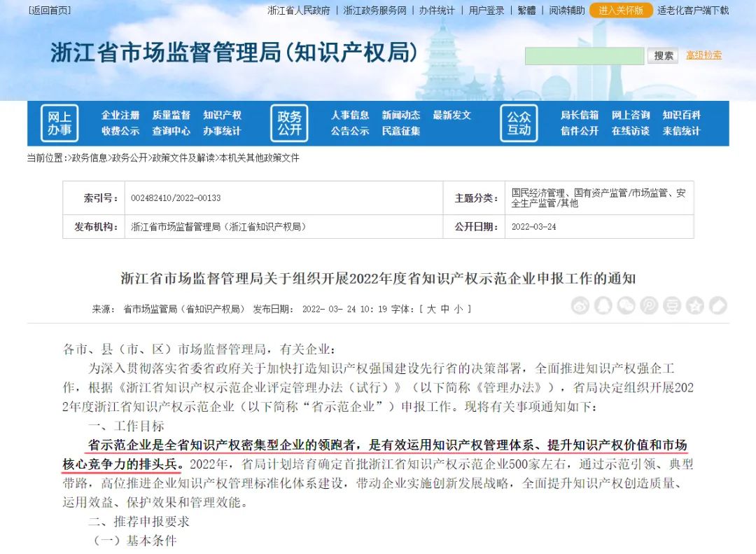Share article to Qzone star icon
The height and width of the screenshot is (554, 756).
[x=694, y=305]
